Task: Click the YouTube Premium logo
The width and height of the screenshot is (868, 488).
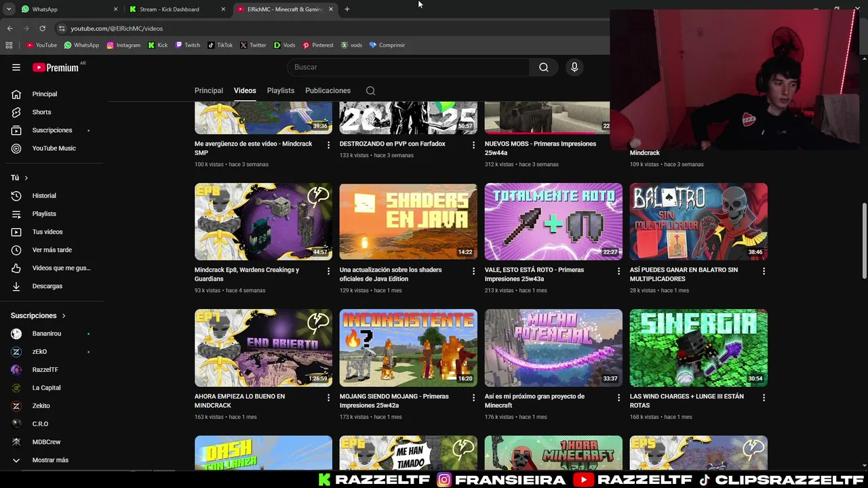Action: (x=56, y=67)
